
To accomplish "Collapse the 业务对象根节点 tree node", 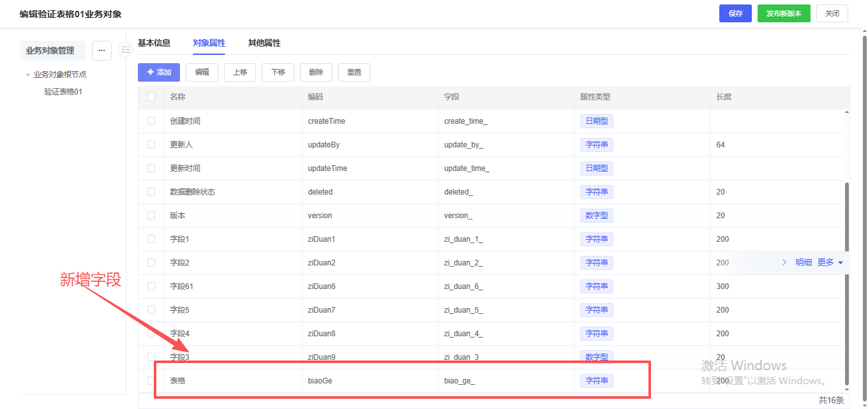I will click(28, 75).
